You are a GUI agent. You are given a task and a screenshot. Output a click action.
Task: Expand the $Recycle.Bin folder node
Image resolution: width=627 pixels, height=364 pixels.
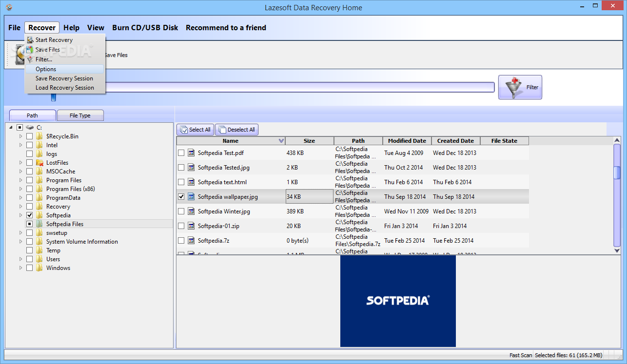tap(20, 136)
